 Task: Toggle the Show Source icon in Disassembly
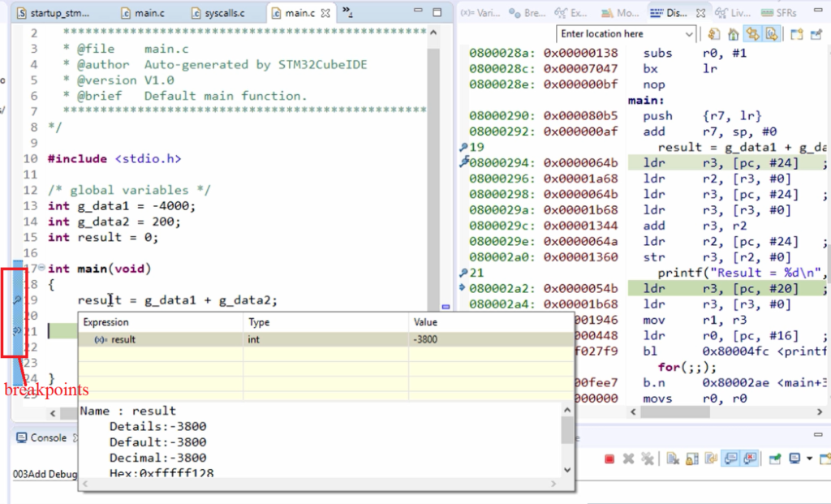click(x=771, y=34)
